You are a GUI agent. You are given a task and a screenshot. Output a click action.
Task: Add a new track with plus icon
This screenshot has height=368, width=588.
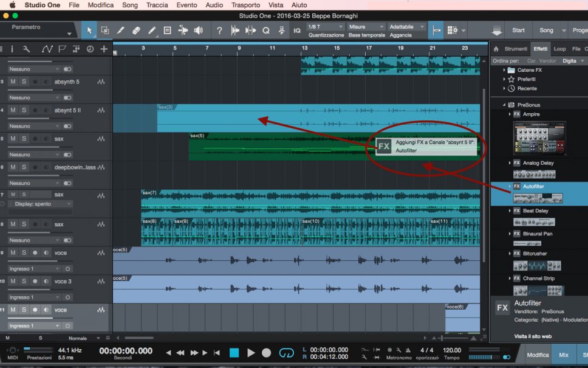click(104, 49)
